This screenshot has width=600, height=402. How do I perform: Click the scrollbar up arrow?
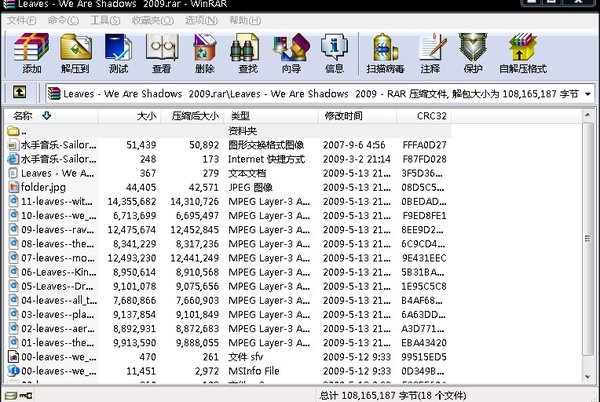588,115
